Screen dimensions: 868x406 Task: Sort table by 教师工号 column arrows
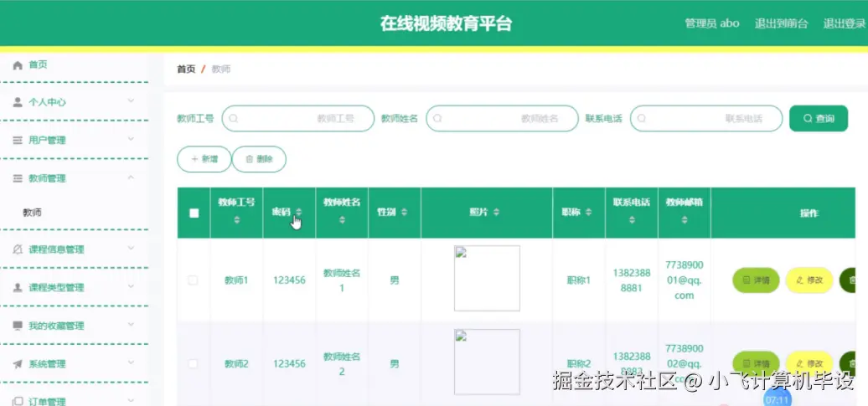237,219
